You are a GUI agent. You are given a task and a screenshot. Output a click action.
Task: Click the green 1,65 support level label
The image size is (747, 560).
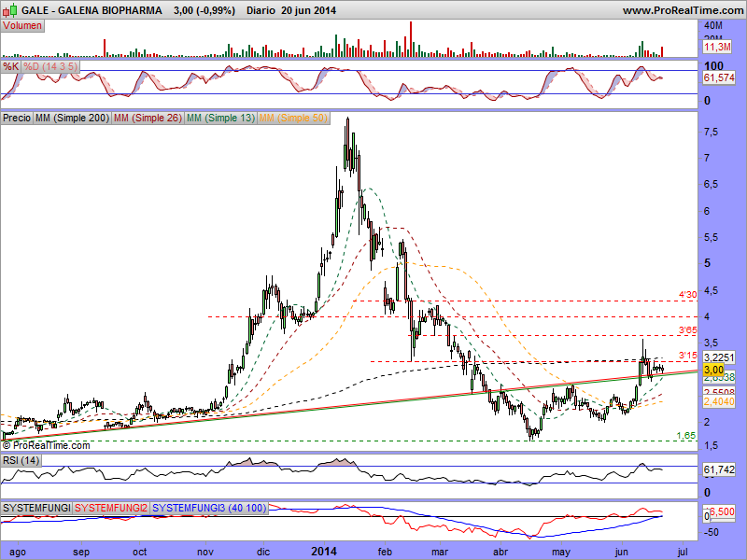(686, 436)
